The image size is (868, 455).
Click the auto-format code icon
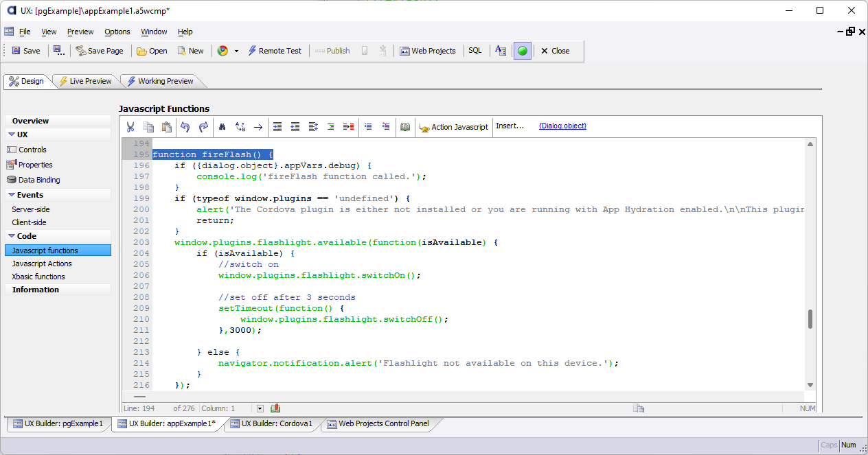313,127
